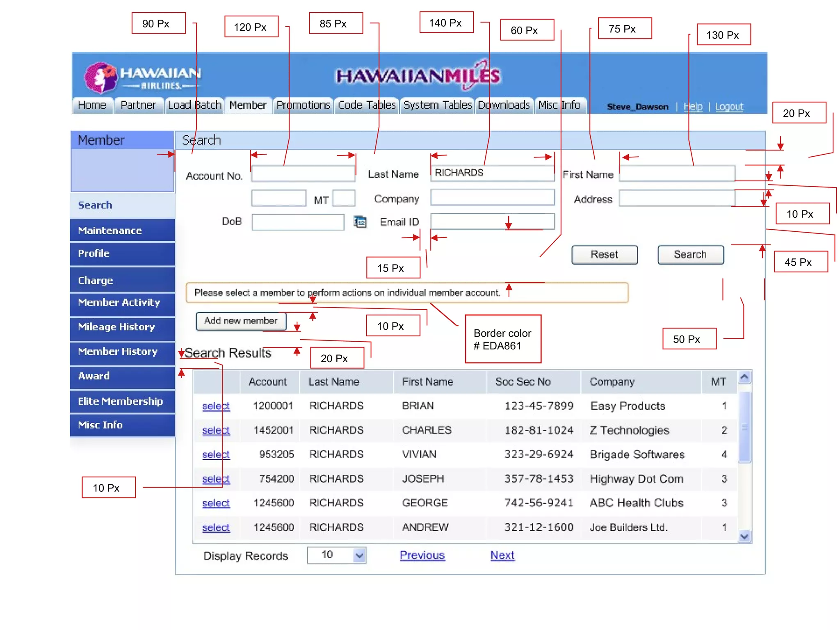Open the Promotions tab
The width and height of the screenshot is (840, 630).
point(303,105)
